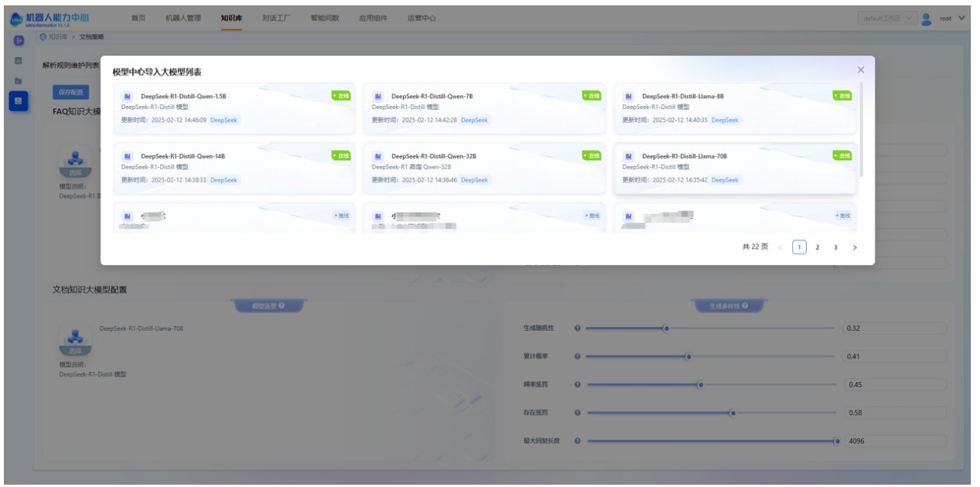Screen dimensions: 980x487
Task: Select page 3 in the pagination
Action: pyautogui.click(x=835, y=247)
